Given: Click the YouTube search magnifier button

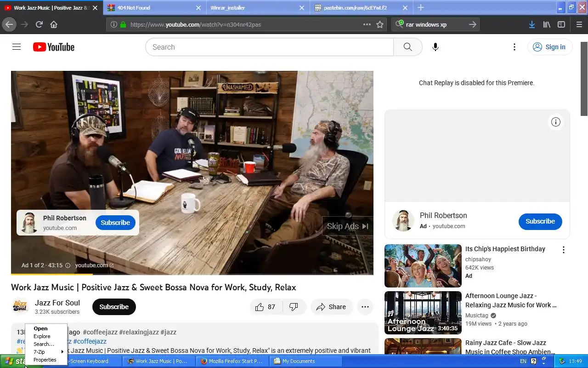Looking at the screenshot, I should (x=408, y=47).
